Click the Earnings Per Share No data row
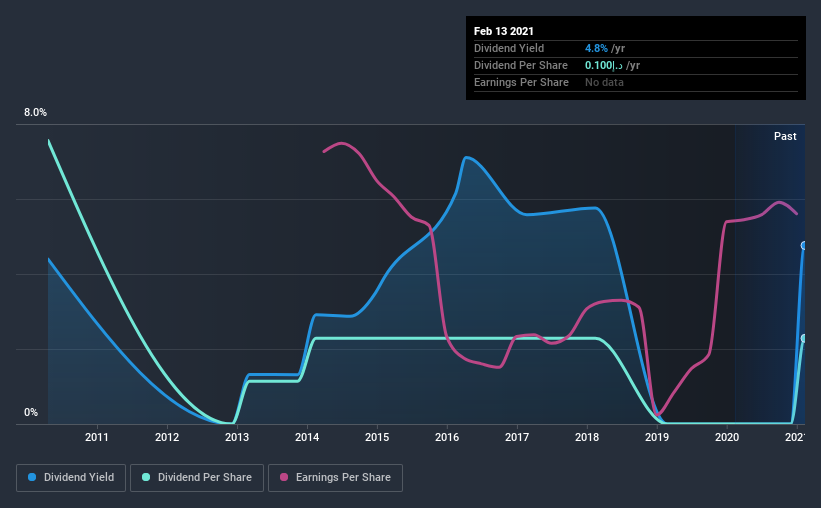 coord(636,82)
